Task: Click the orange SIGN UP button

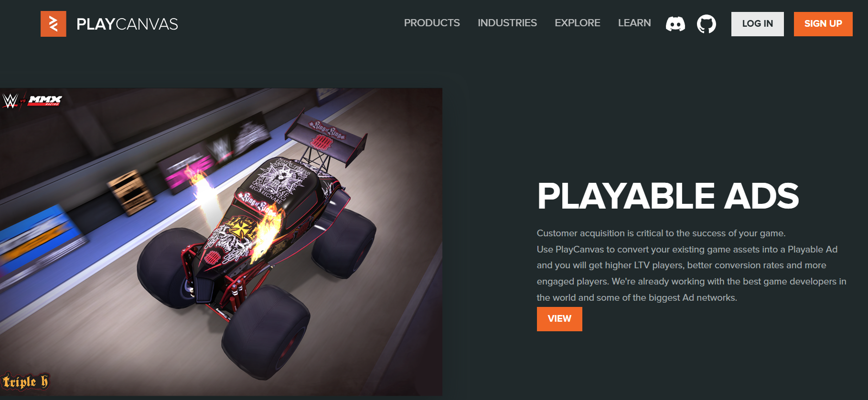Action: coord(823,24)
